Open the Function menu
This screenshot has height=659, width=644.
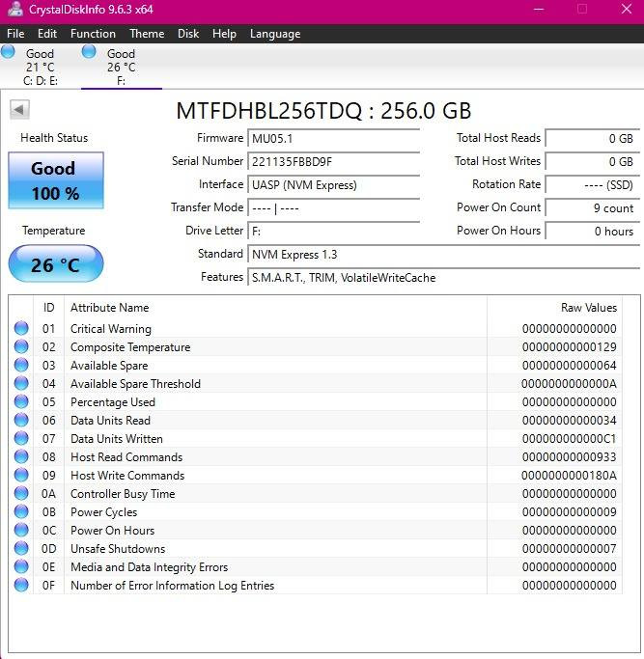(x=93, y=33)
